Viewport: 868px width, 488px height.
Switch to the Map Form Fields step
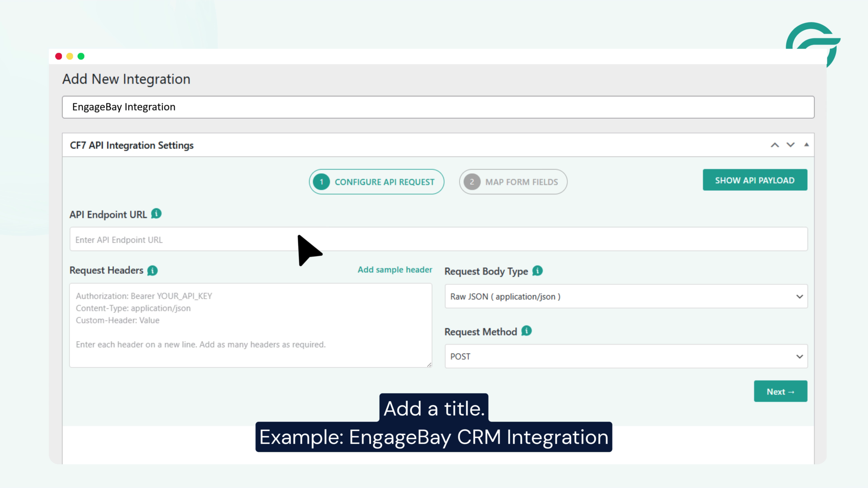(x=513, y=182)
